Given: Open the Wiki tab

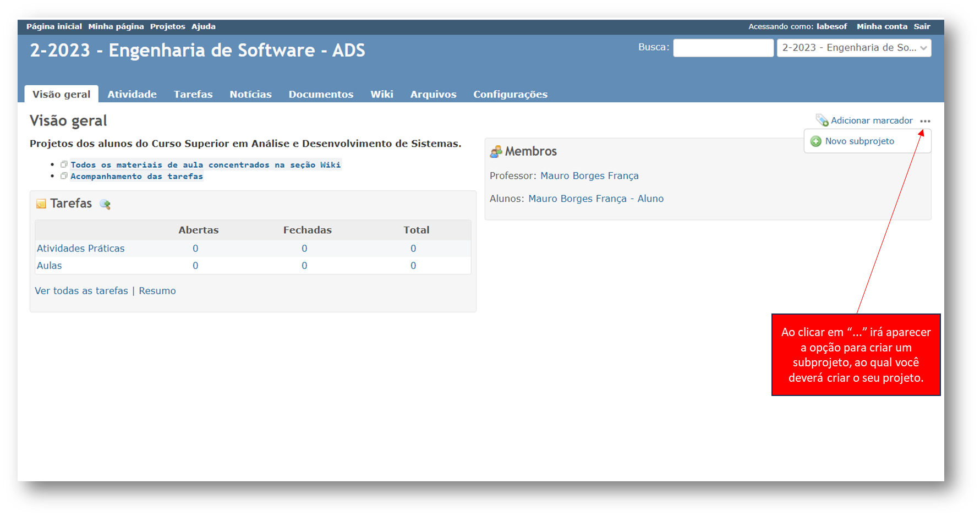Looking at the screenshot, I should (x=382, y=94).
